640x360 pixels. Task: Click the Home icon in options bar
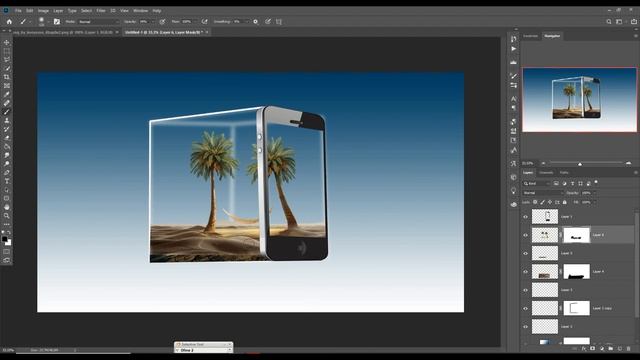pyautogui.click(x=9, y=22)
